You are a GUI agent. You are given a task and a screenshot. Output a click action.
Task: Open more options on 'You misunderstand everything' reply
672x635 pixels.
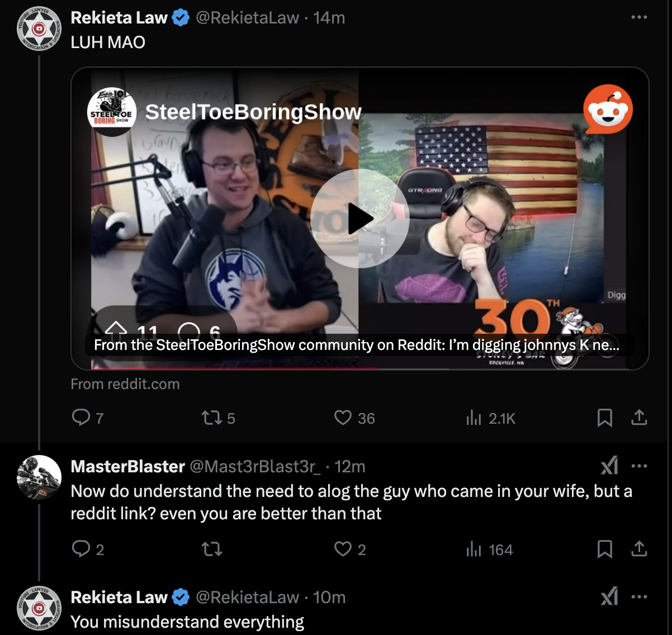pyautogui.click(x=639, y=596)
